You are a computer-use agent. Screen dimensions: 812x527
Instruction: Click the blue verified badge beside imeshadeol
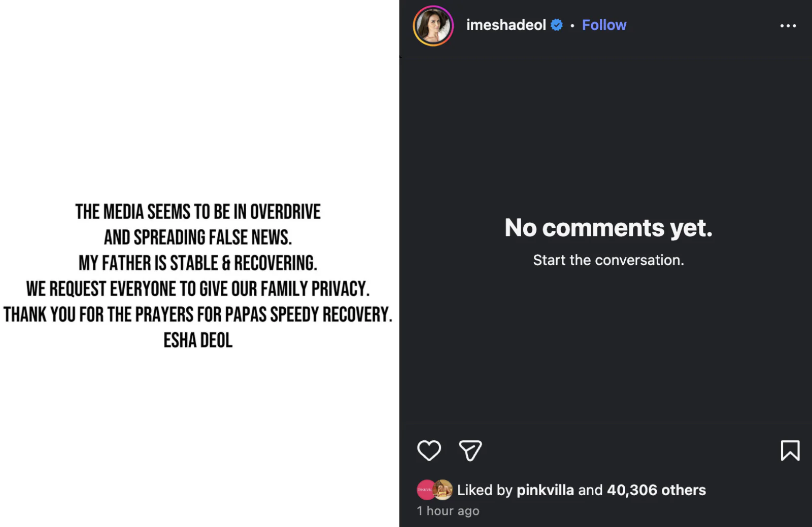pyautogui.click(x=557, y=24)
